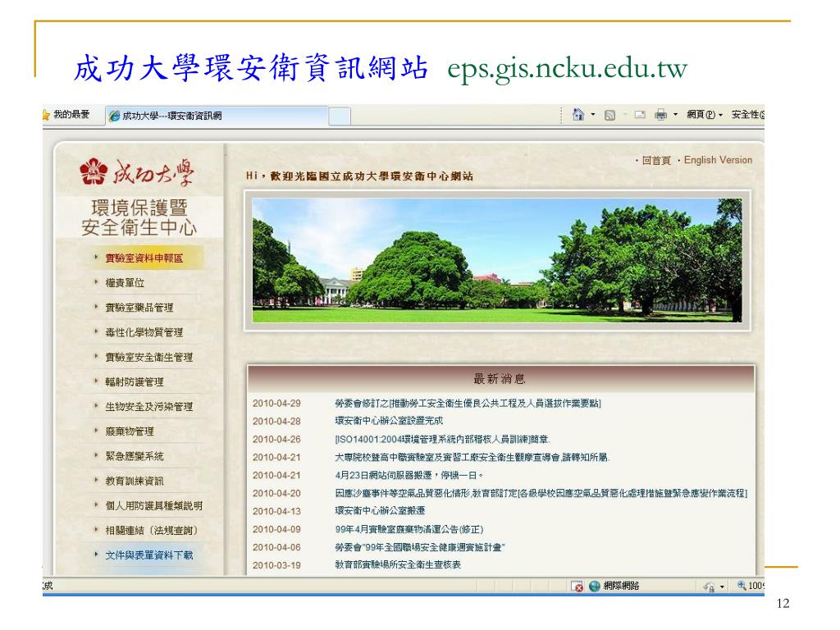This screenshot has height=630, width=840.
Task: Open the Home button dropdown arrow
Action: 593,114
